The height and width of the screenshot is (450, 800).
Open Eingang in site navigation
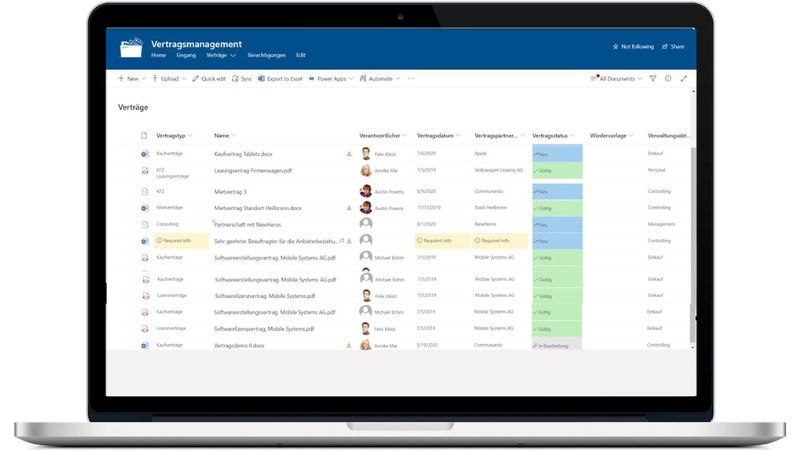(186, 55)
